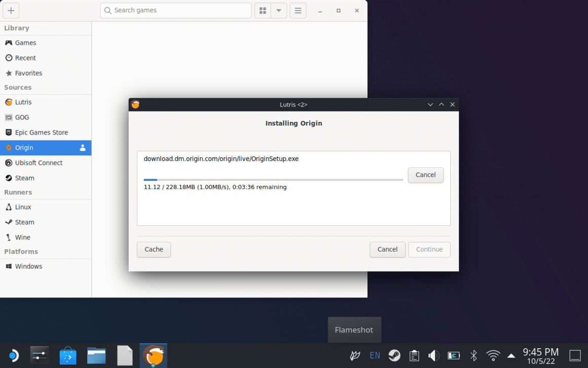The width and height of the screenshot is (588, 368).
Task: Select the Windows platform entry
Action: tap(28, 266)
